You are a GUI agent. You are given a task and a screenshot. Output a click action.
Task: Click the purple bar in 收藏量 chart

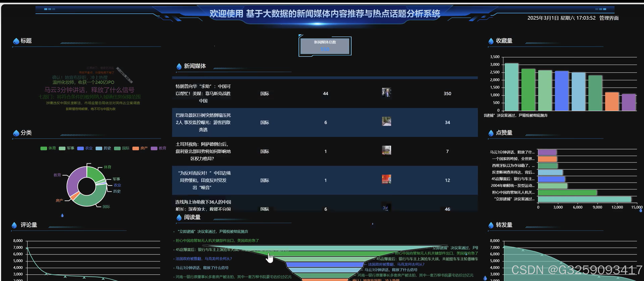(629, 102)
